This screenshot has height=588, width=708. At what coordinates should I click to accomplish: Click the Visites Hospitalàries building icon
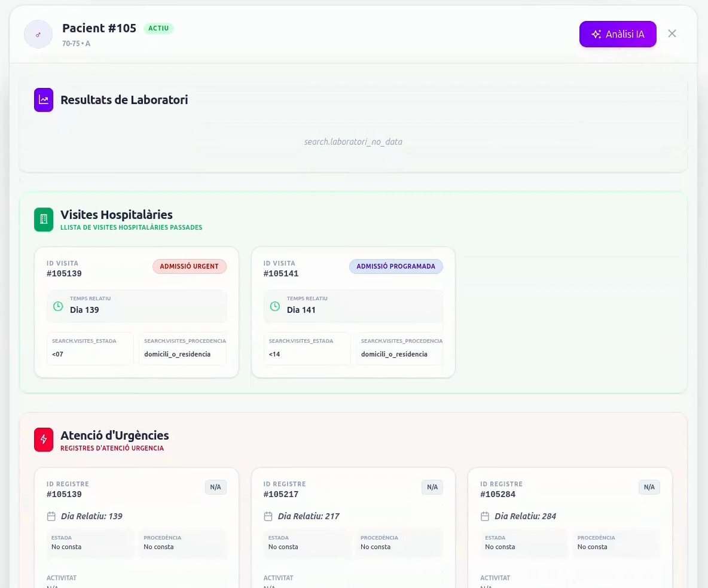click(44, 220)
